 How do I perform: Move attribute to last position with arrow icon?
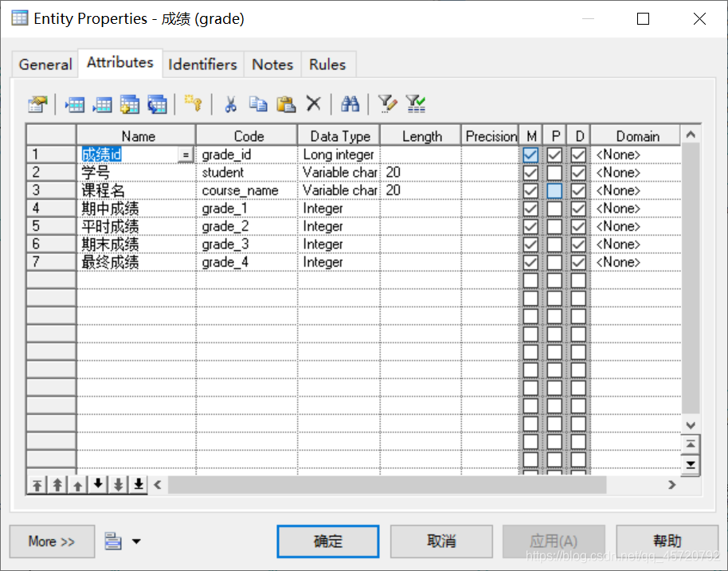pyautogui.click(x=137, y=484)
